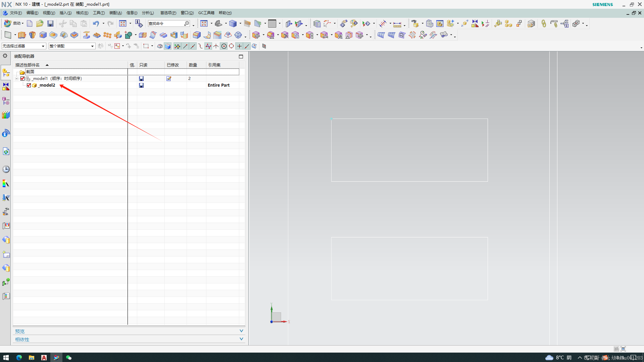
Task: Click the 数量 column header
Action: (196, 65)
